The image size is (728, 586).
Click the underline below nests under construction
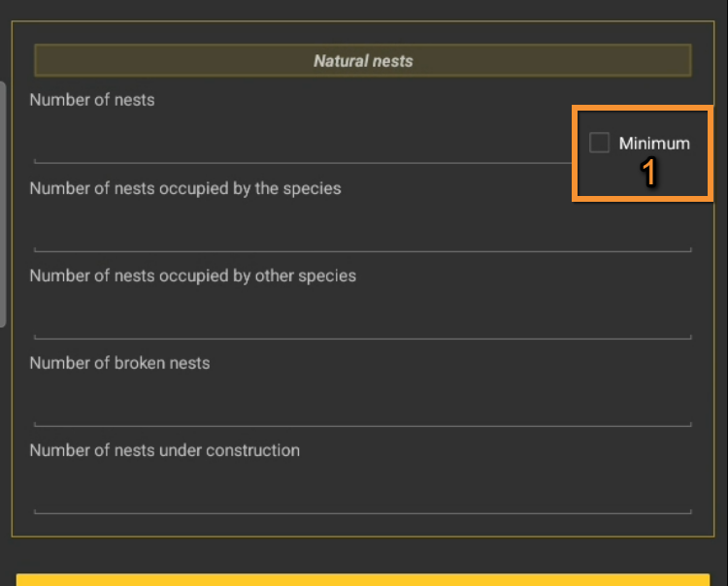361,512
